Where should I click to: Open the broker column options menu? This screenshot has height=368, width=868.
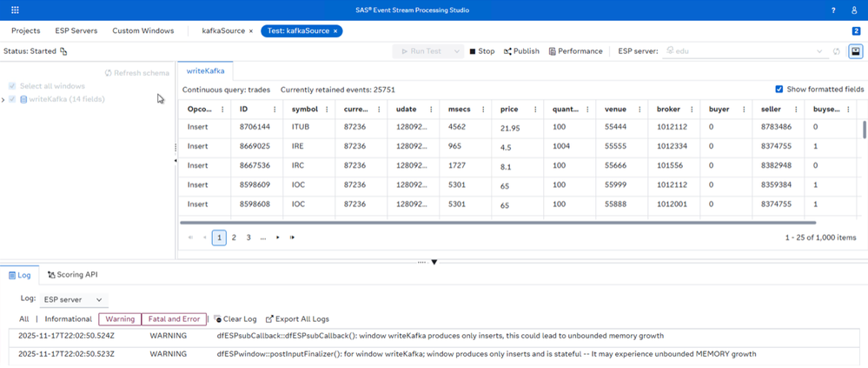(691, 109)
